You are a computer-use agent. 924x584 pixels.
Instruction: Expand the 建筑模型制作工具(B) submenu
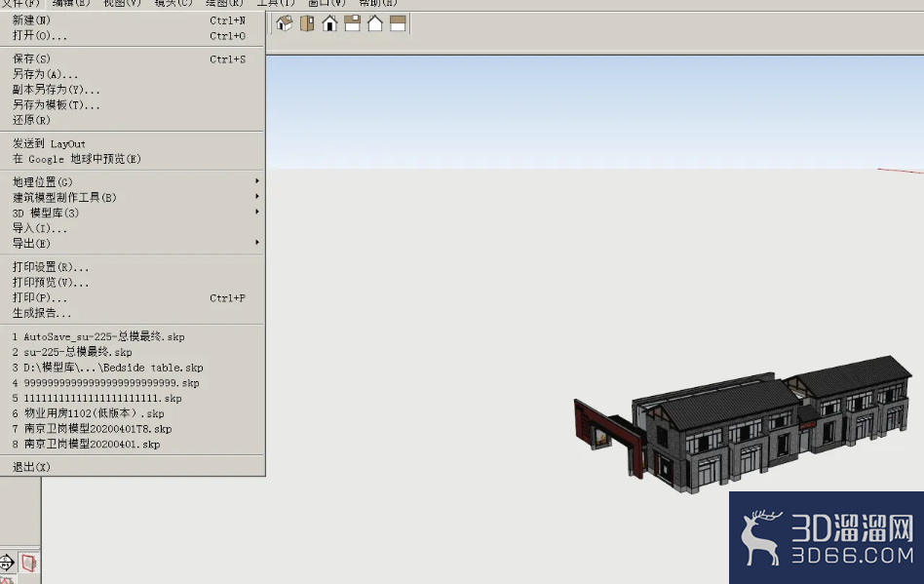coord(132,197)
